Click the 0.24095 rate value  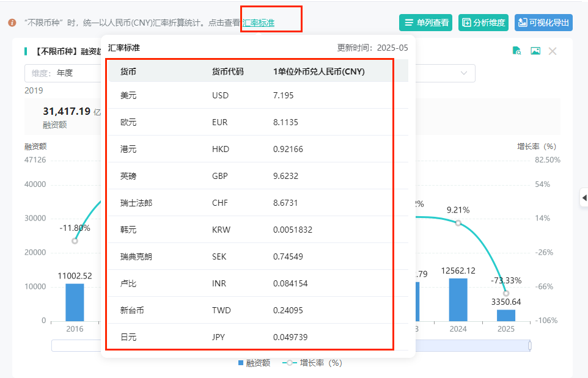pos(288,310)
